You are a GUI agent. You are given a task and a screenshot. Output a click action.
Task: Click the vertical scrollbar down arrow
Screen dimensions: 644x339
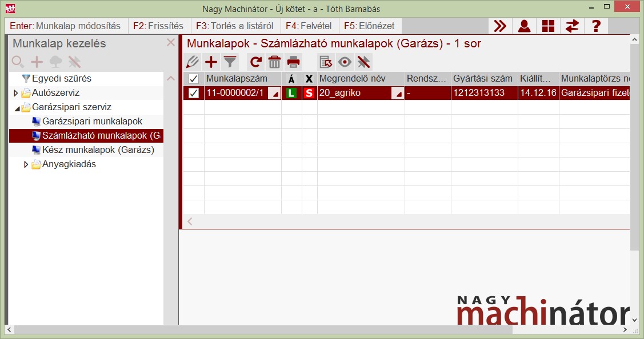point(634,320)
